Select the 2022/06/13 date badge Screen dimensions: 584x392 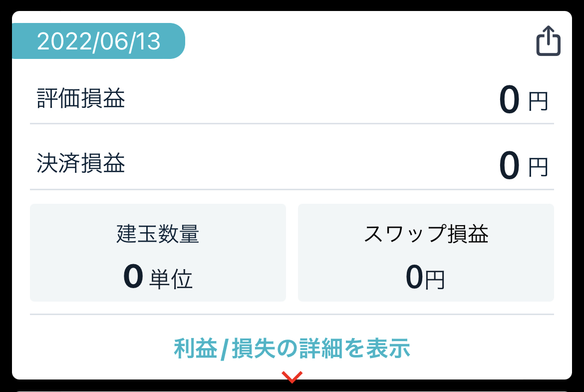tap(98, 41)
